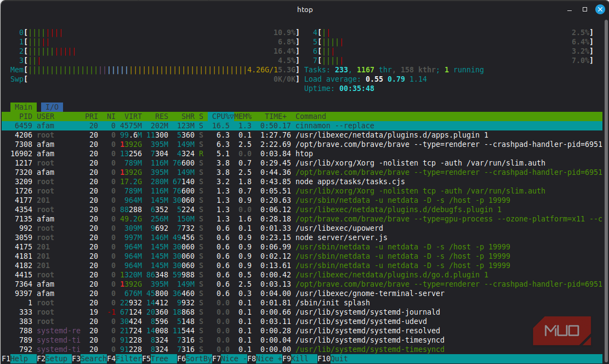Image resolution: width=609 pixels, height=364 pixels.
Task: Click F10 Quit in function bar
Action: tap(333, 359)
